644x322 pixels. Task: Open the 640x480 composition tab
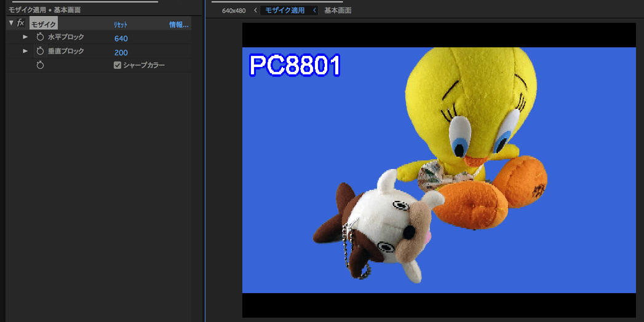[234, 10]
